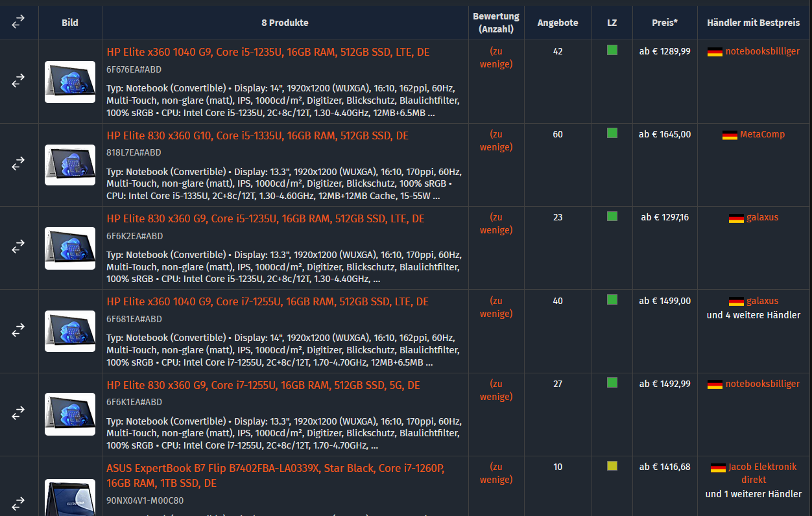Click "(zu wenige)" rating in 830 x360 G10 row
Image resolution: width=812 pixels, height=516 pixels.
[x=496, y=141]
